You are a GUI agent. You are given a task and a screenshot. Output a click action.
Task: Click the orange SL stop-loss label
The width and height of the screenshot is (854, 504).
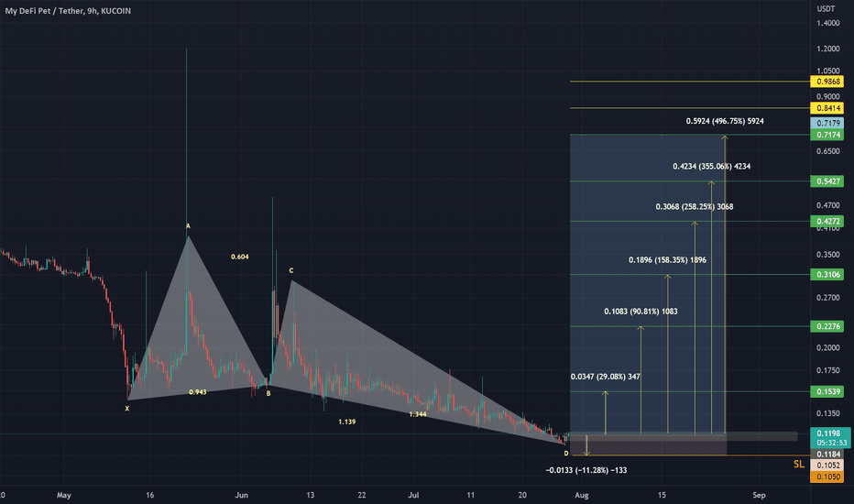(x=798, y=465)
